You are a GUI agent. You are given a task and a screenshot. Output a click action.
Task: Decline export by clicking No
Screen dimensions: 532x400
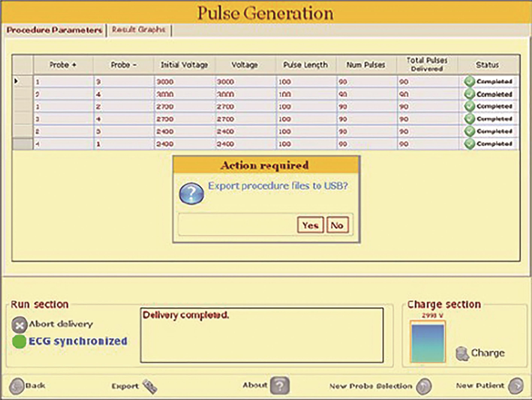coord(337,225)
